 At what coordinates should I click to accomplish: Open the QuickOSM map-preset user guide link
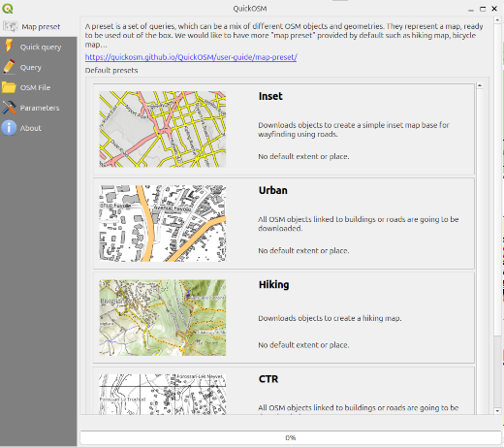[x=191, y=57]
